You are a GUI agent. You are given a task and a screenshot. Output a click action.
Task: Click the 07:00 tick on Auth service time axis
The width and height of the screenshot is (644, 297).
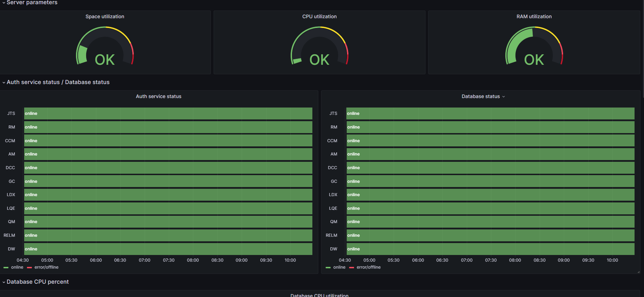[144, 260]
